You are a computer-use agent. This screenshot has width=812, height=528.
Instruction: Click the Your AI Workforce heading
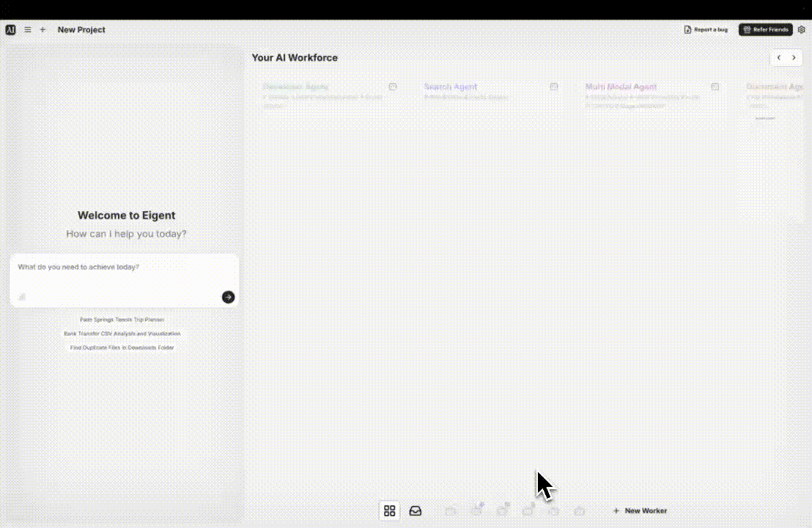295,57
